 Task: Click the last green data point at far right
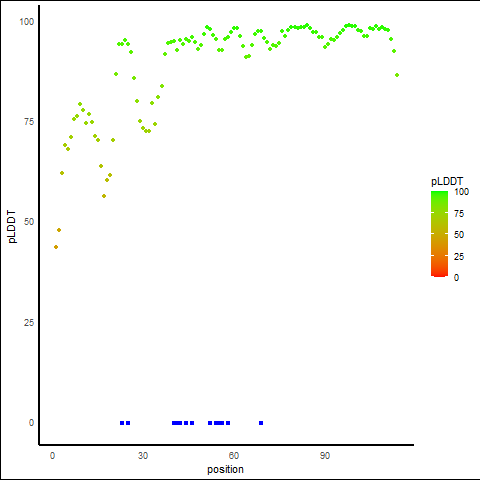(397, 75)
